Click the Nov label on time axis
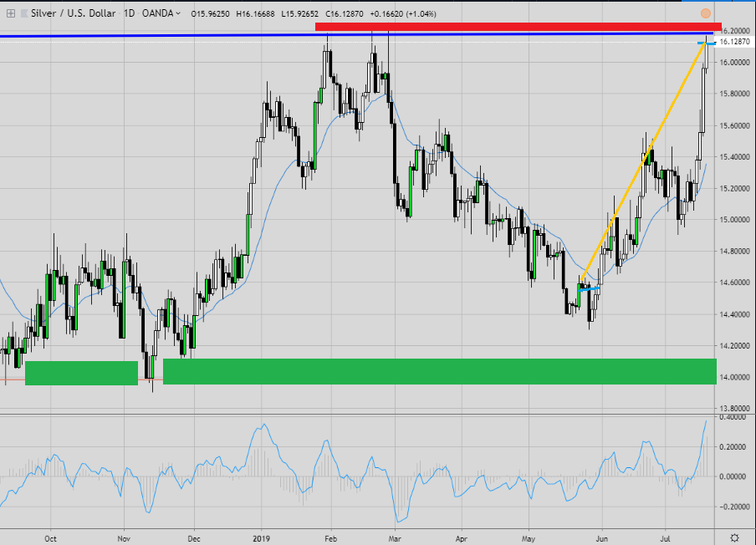 [124, 538]
